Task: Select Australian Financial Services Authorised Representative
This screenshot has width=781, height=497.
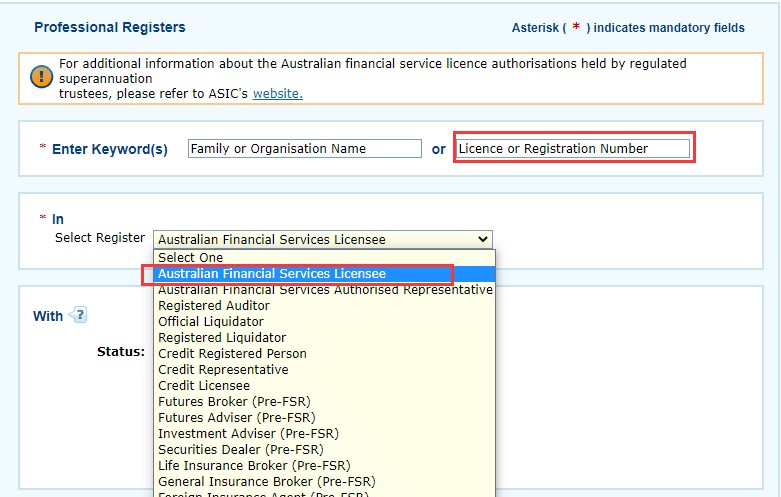Action: 325,290
